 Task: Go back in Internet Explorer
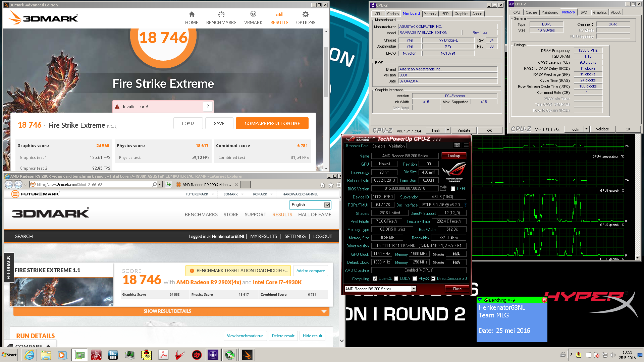pos(9,184)
